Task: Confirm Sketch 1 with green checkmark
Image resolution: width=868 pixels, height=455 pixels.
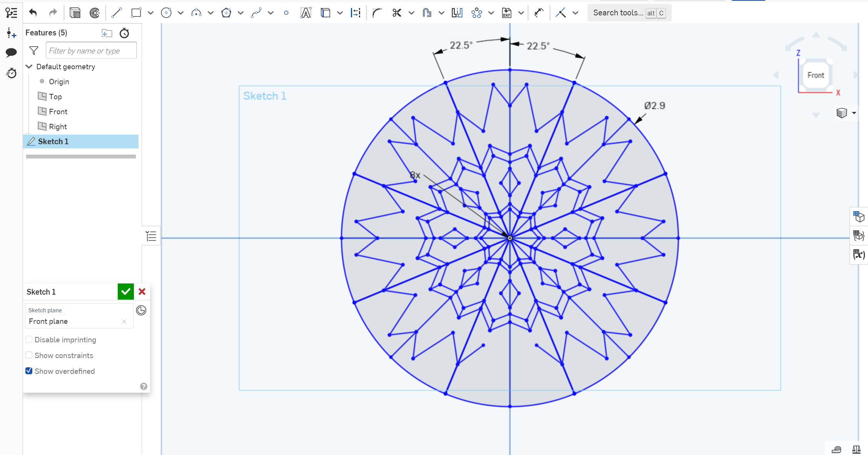Action: point(126,292)
